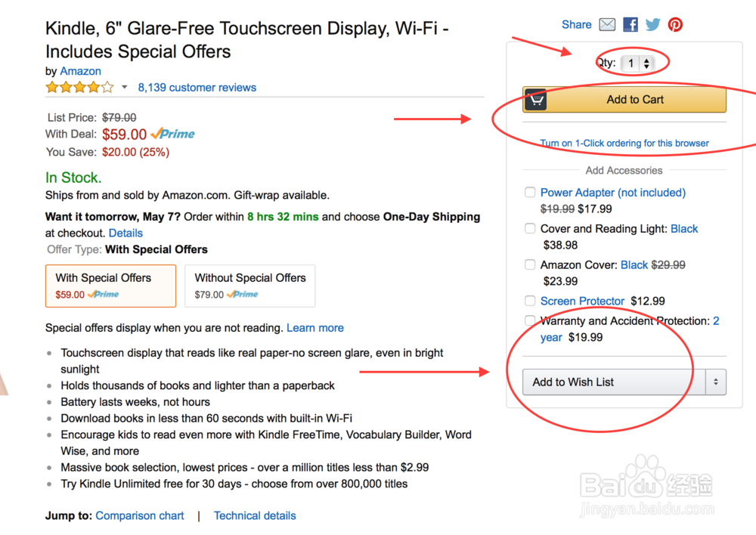Enable the Amazon Cover accessory checkbox
Screen dimensions: 756x535
(531, 265)
